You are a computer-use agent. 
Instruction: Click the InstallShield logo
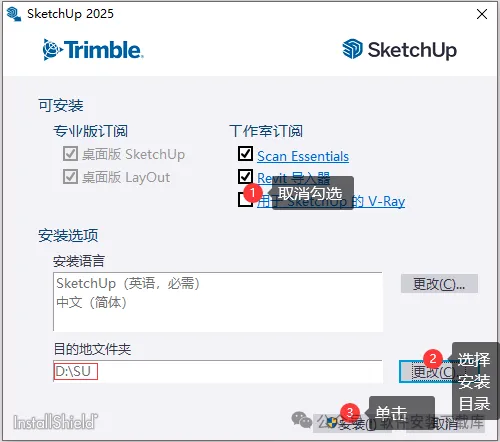[x=55, y=422]
